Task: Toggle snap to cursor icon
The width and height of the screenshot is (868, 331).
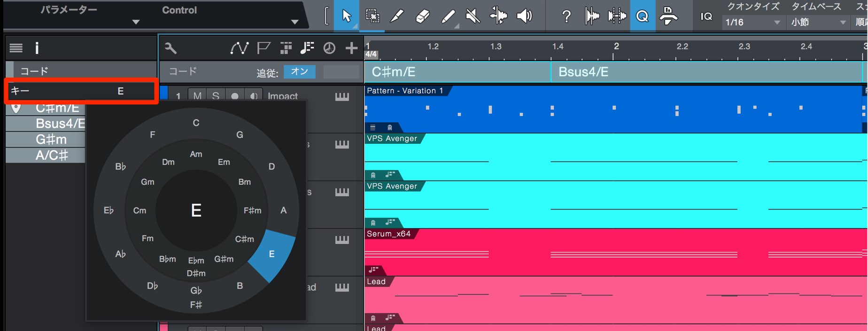Action: 592,16
